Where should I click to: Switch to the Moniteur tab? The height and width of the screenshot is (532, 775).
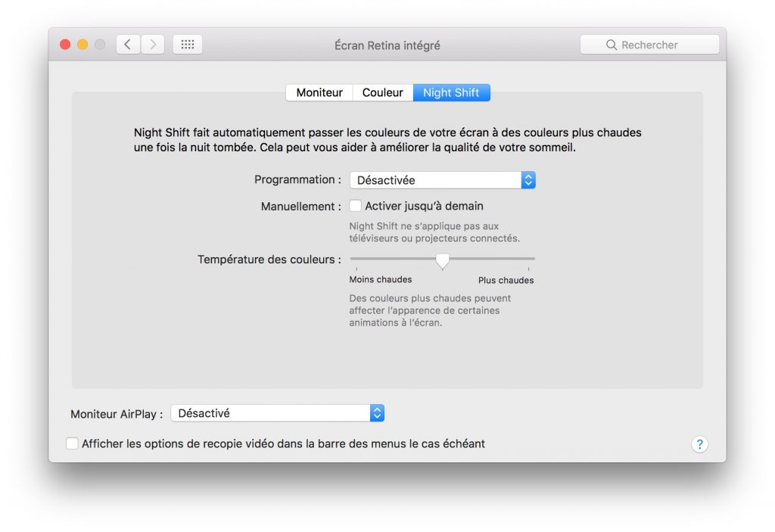(319, 92)
